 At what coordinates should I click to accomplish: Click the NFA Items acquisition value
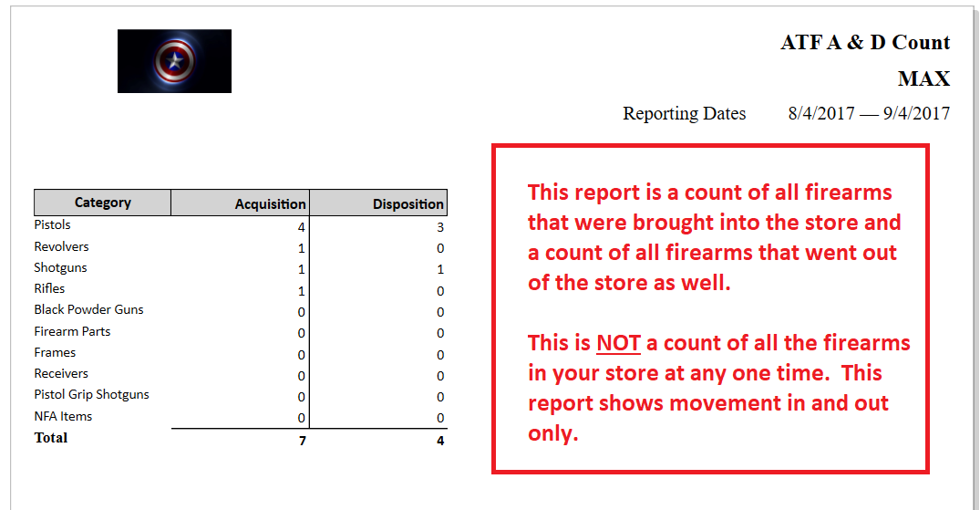click(x=302, y=418)
